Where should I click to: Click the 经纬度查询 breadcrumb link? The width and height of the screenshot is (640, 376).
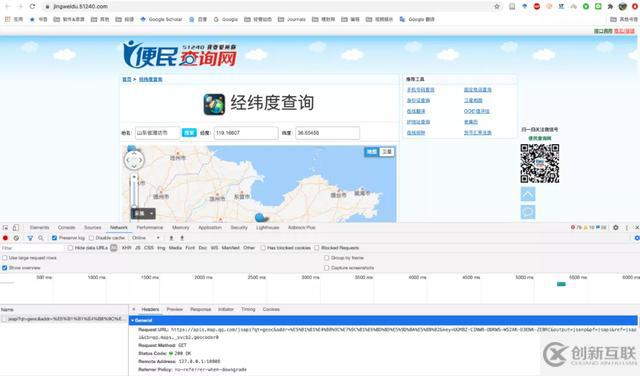tap(151, 79)
